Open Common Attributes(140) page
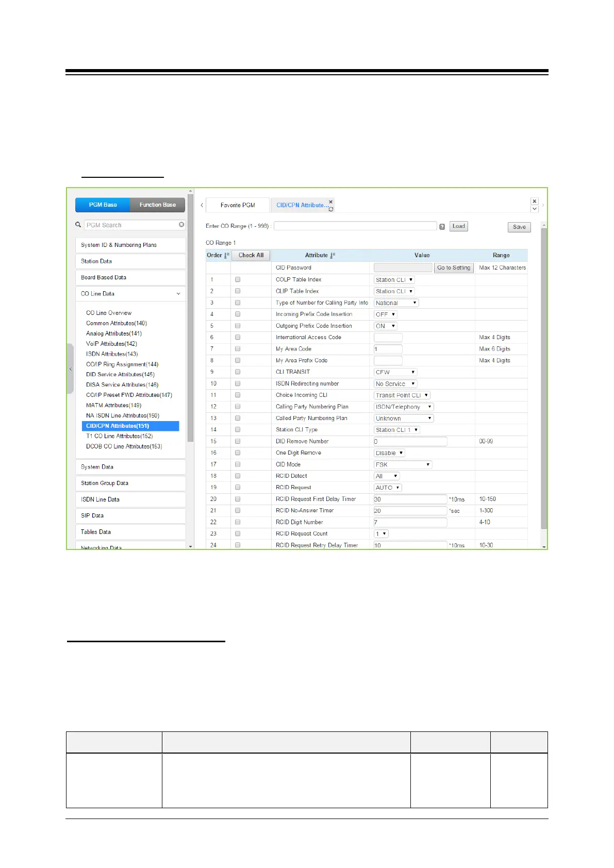The height and width of the screenshot is (868, 614). 117,323
